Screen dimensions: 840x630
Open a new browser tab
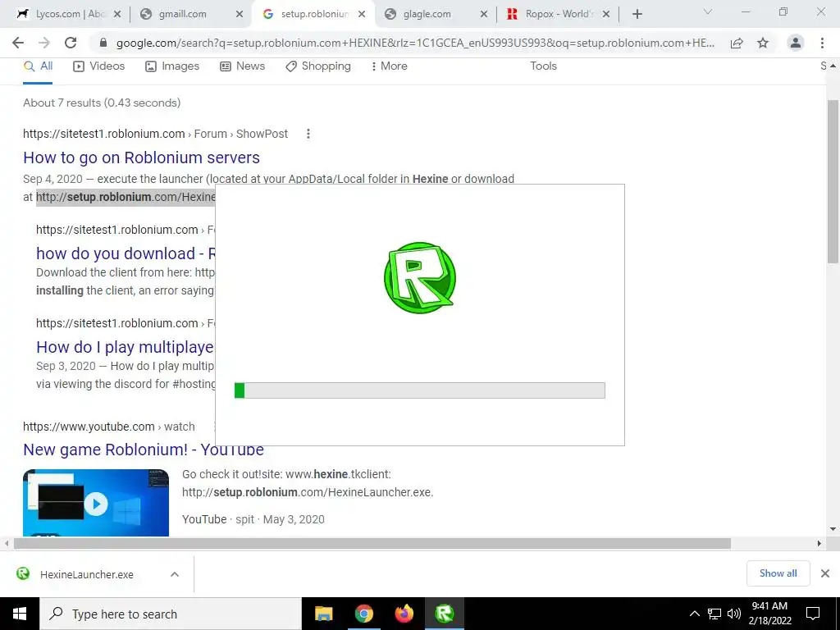click(637, 14)
